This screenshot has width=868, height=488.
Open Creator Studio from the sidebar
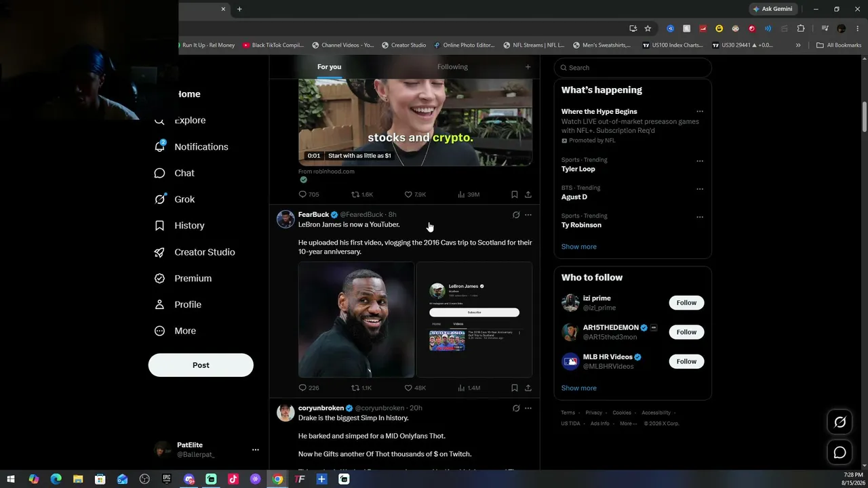tap(194, 252)
